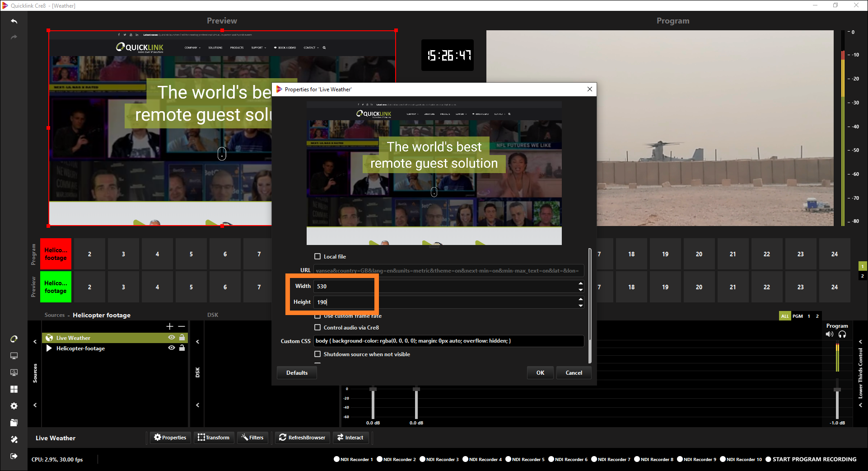Switch audio mixer to PGM tab
Screen dimensions: 868x471
(x=798, y=316)
